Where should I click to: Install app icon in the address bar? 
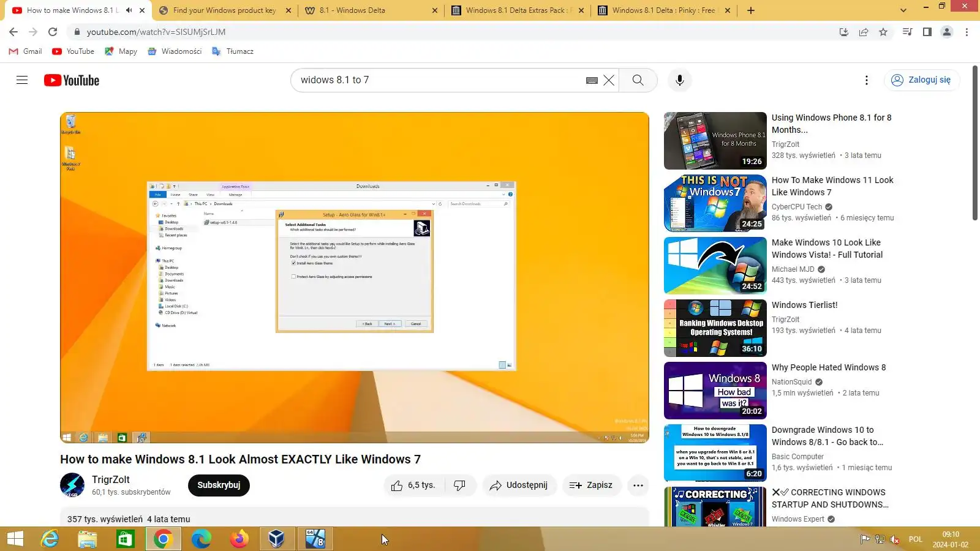(844, 32)
